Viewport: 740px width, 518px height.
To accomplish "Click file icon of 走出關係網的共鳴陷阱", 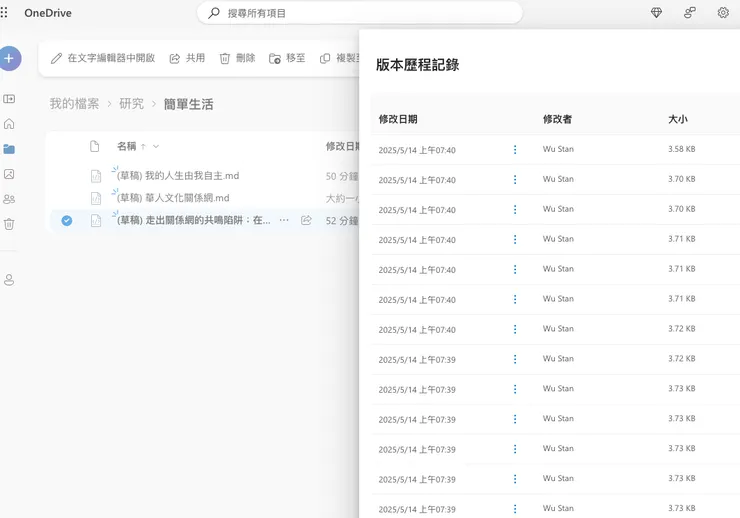I will tap(96, 220).
